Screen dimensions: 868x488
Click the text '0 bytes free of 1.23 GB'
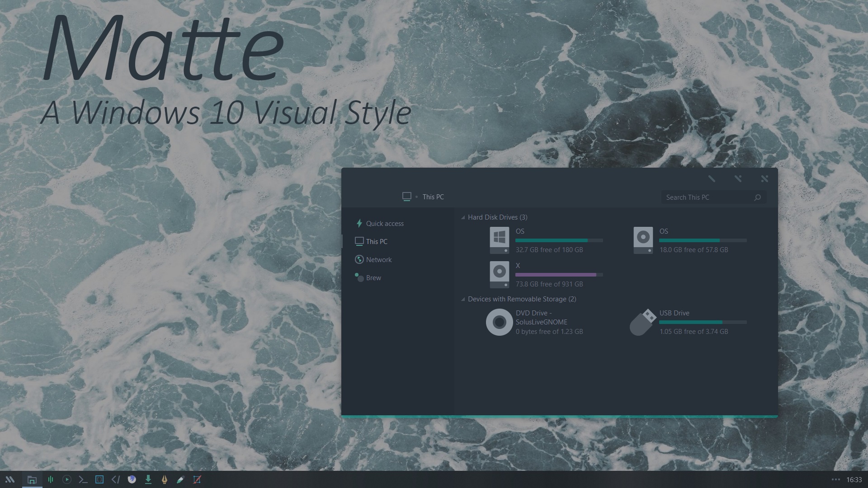pos(549,332)
